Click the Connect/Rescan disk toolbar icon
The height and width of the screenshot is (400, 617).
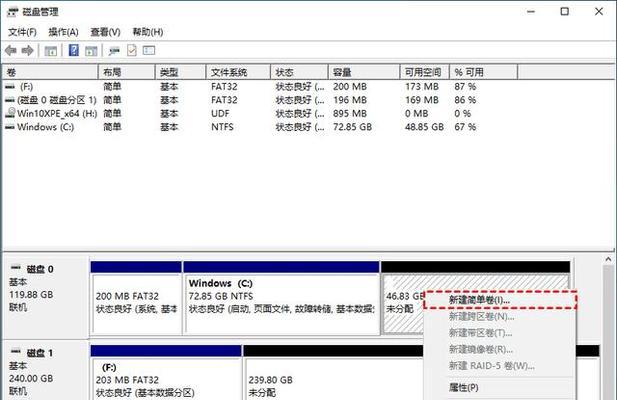click(114, 51)
